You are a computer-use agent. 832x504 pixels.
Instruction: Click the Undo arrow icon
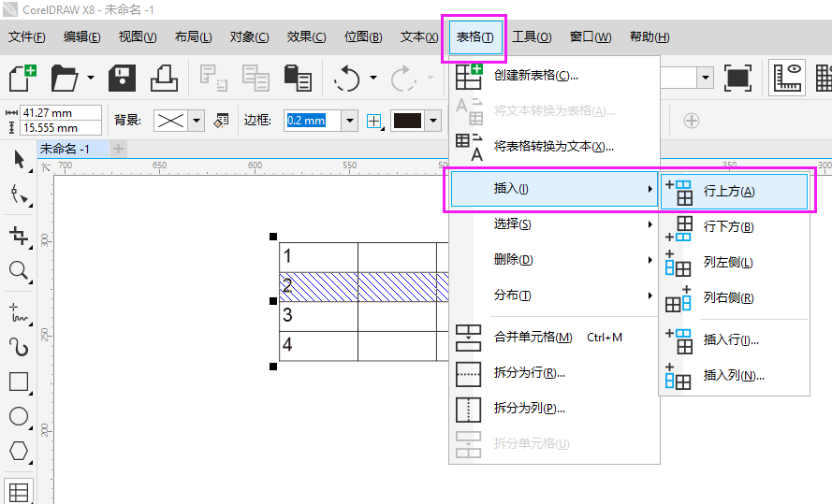(347, 78)
